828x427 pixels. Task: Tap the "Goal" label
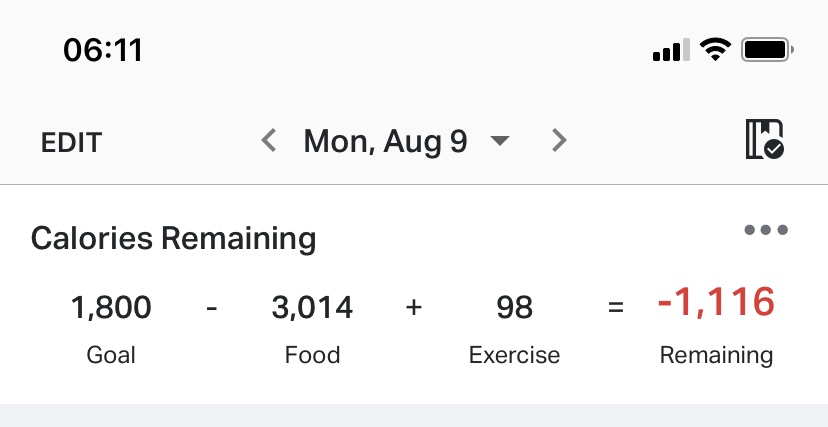click(111, 355)
